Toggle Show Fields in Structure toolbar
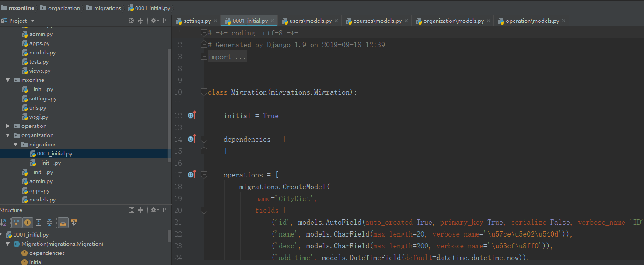The height and width of the screenshot is (265, 644). pos(28,223)
